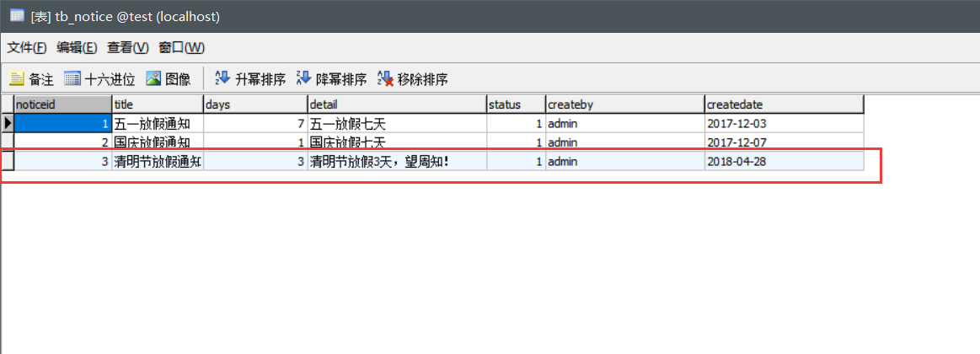
Task: Select the status column header
Action: click(516, 105)
